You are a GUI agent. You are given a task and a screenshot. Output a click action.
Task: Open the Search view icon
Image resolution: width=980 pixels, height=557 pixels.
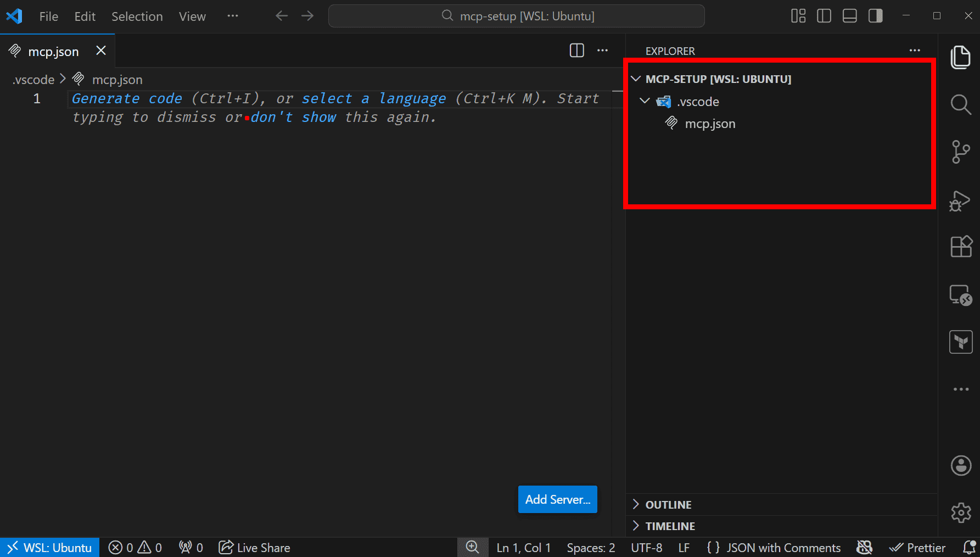(961, 104)
